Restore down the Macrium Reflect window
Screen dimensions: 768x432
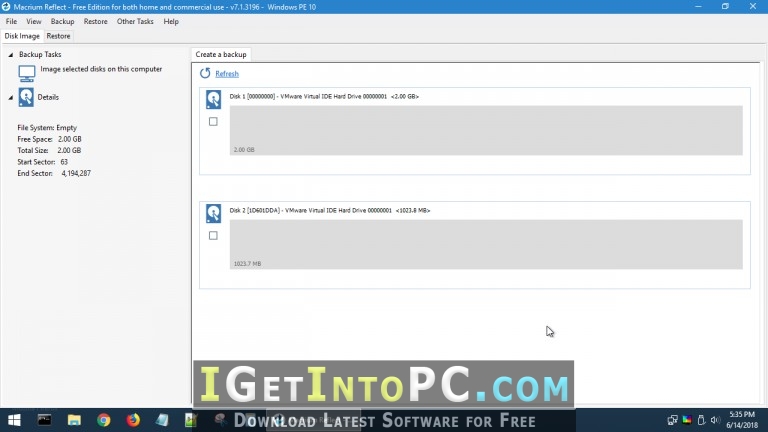point(725,6)
